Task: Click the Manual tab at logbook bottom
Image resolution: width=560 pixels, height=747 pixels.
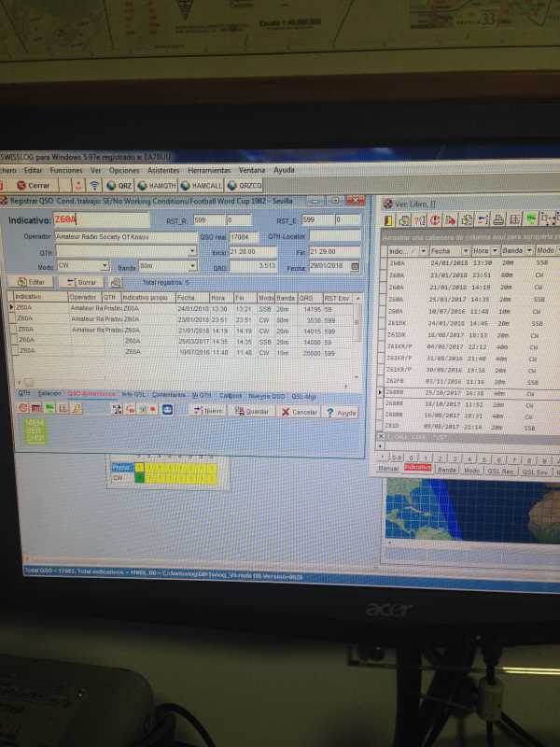Action: coord(388,469)
